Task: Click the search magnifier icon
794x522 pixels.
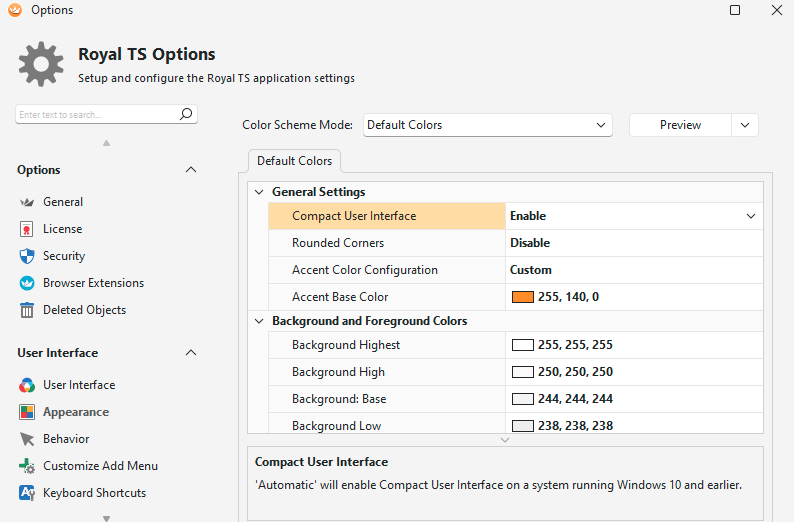Action: (186, 115)
